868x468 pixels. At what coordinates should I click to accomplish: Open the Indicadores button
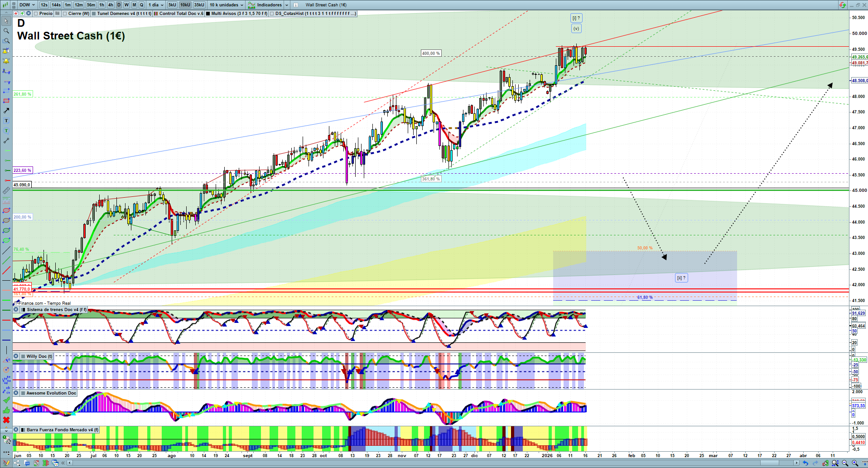tap(265, 5)
